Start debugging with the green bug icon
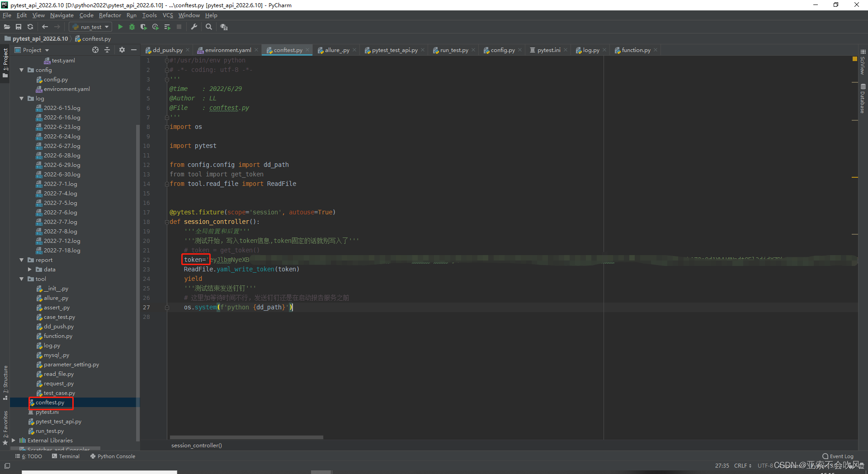This screenshot has width=868, height=474. tap(132, 27)
